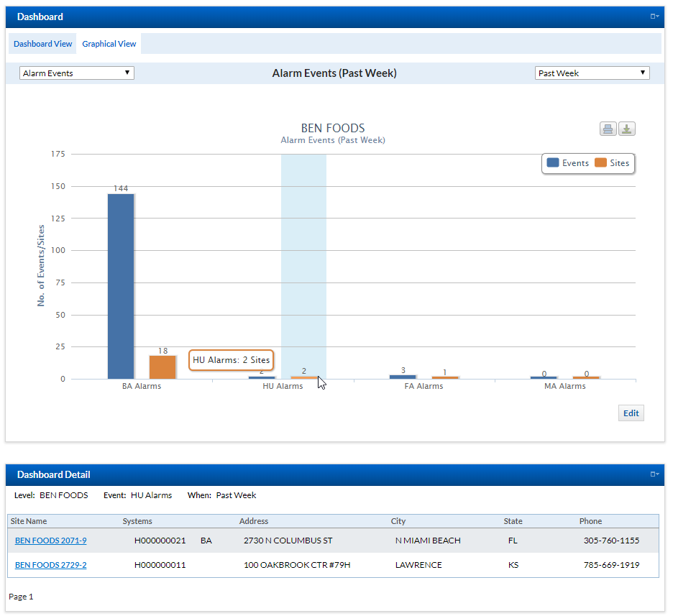Open the BEN FOODS 2729-2 site link
The width and height of the screenshot is (673, 616).
coord(50,565)
